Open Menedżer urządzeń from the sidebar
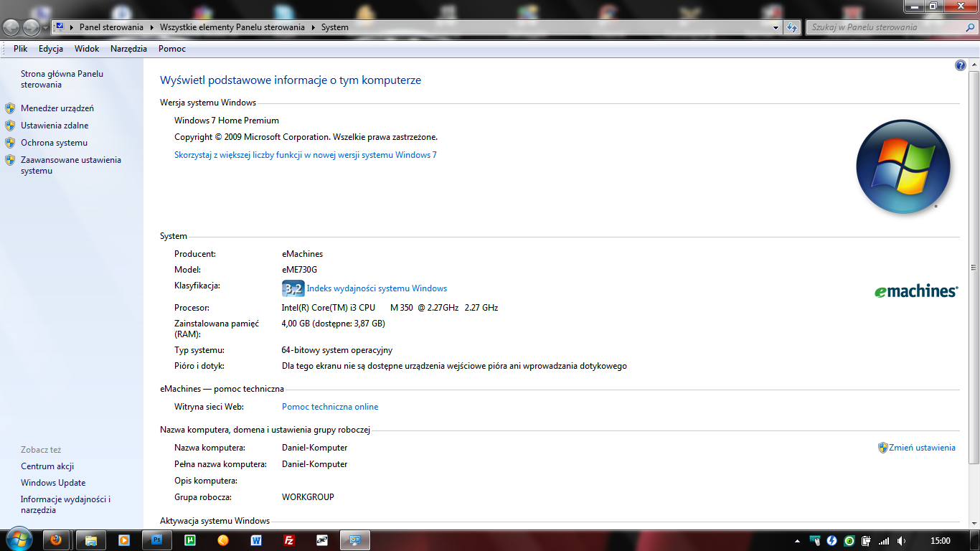The height and width of the screenshot is (551, 980). [57, 108]
